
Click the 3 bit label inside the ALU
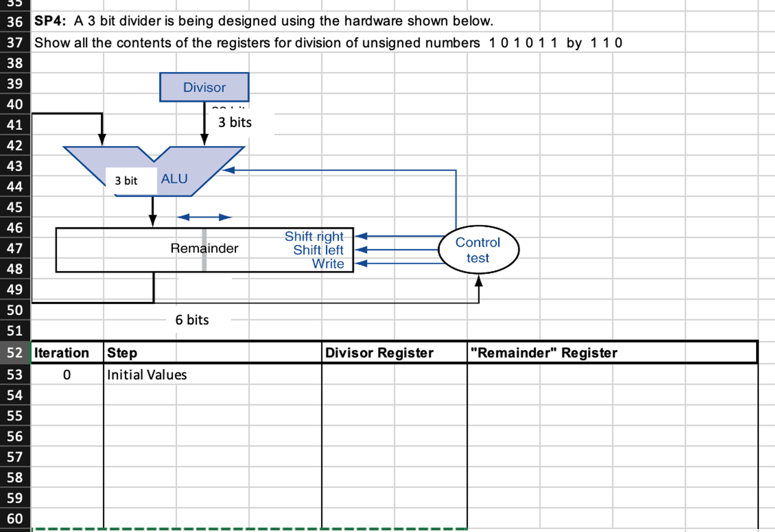pyautogui.click(x=126, y=180)
